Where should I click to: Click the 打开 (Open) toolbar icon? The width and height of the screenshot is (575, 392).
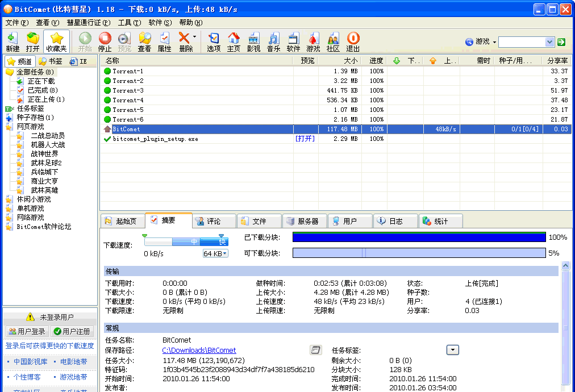(32, 42)
